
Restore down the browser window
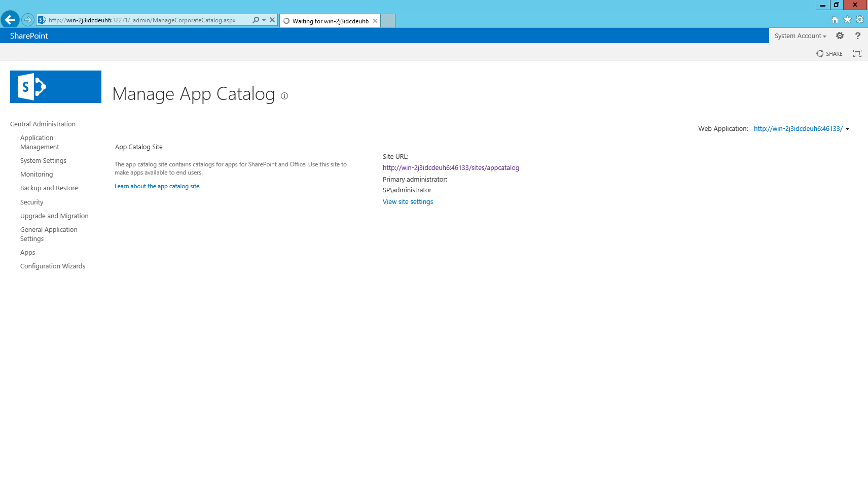(837, 5)
